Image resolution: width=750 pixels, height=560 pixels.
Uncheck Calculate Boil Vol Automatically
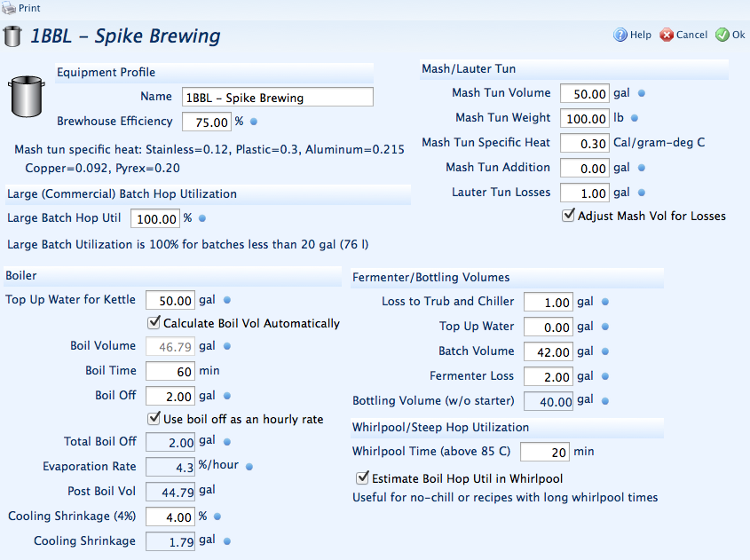[x=154, y=322]
